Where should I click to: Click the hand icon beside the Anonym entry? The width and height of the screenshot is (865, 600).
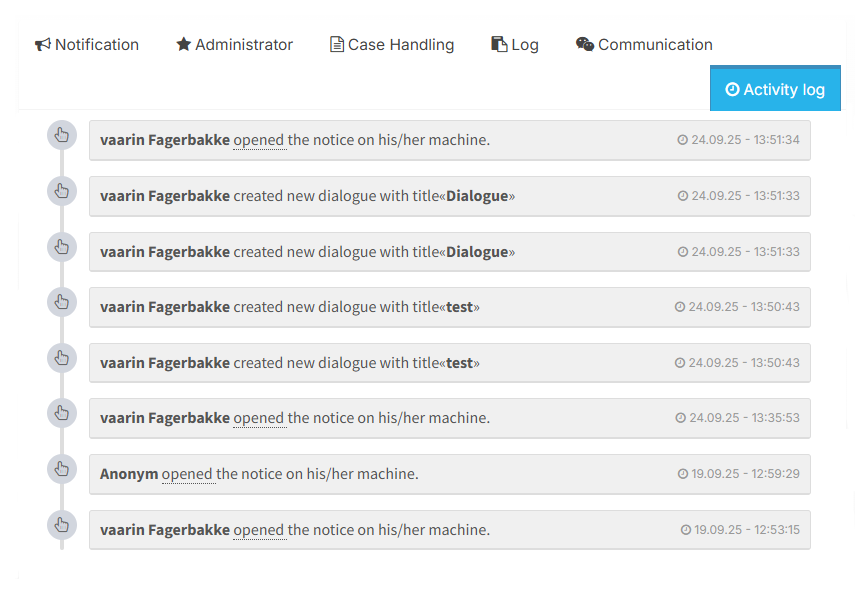(62, 469)
